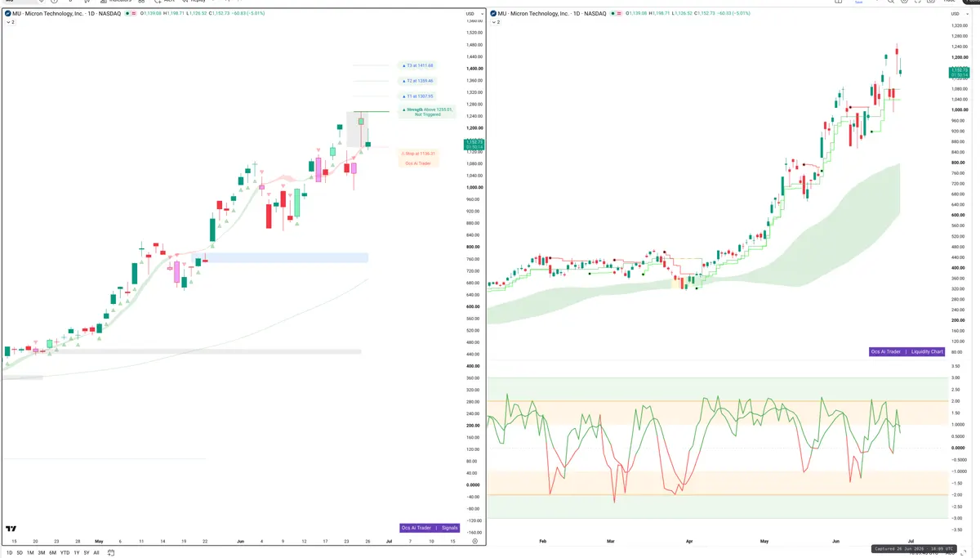Click the 'T2 at 1359.46' target label

point(417,81)
